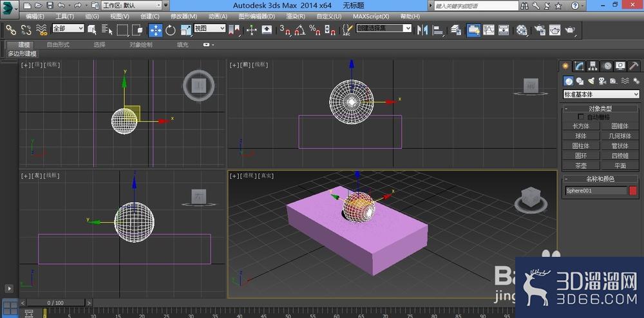644x318 pixels.
Task: Open the 修改器(M) menu
Action: point(184,16)
